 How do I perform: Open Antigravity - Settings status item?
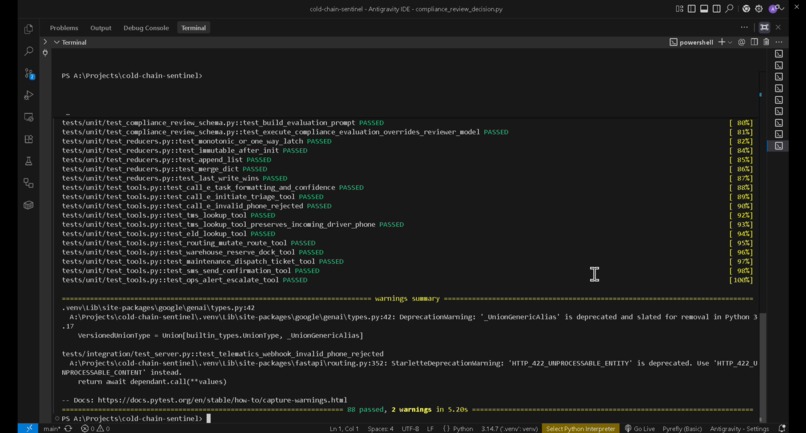pyautogui.click(x=739, y=428)
